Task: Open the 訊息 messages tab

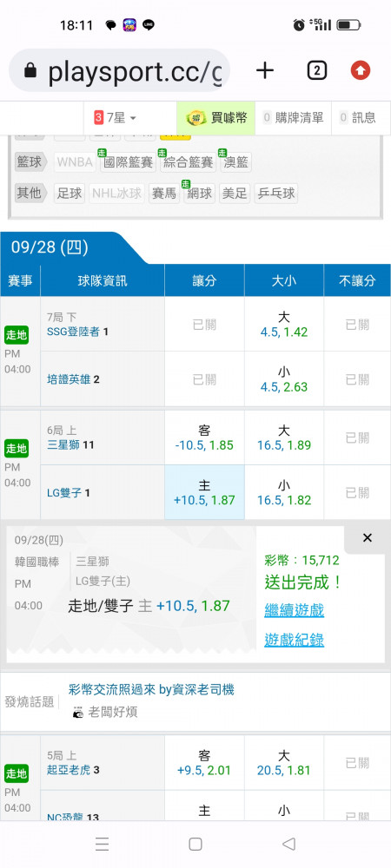Action: pyautogui.click(x=358, y=117)
